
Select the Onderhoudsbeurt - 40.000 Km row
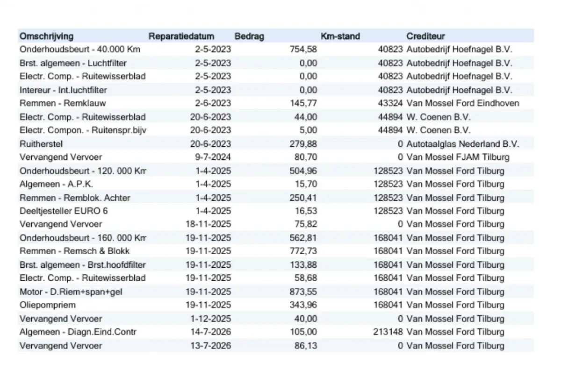tap(276, 50)
